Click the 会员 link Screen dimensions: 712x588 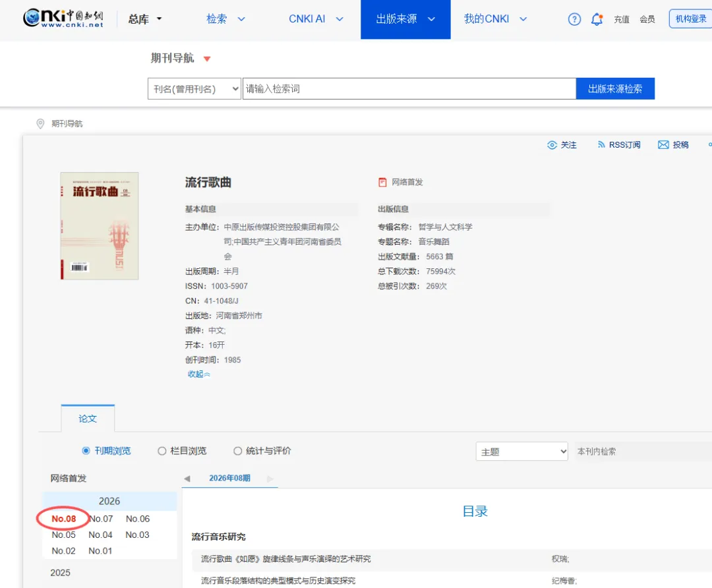647,19
